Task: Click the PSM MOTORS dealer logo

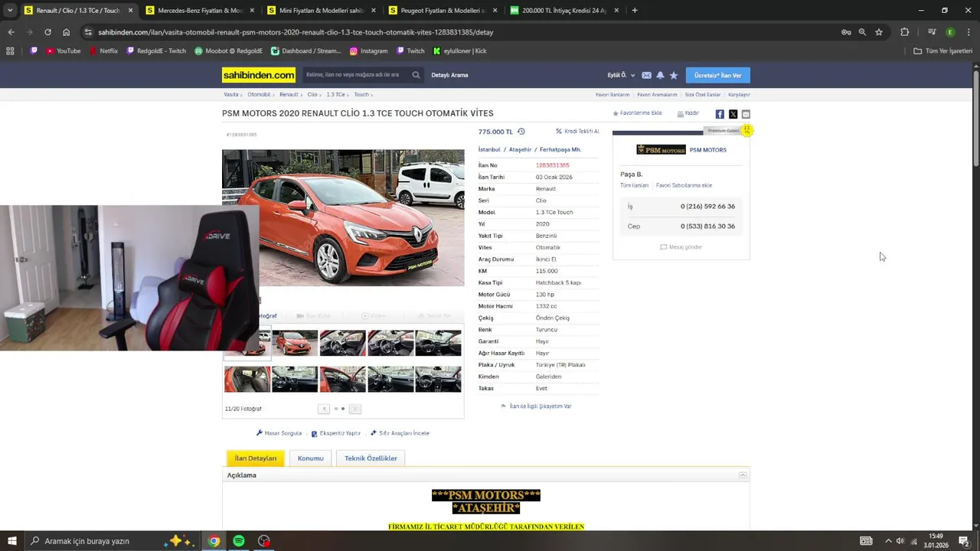Action: coord(661,150)
